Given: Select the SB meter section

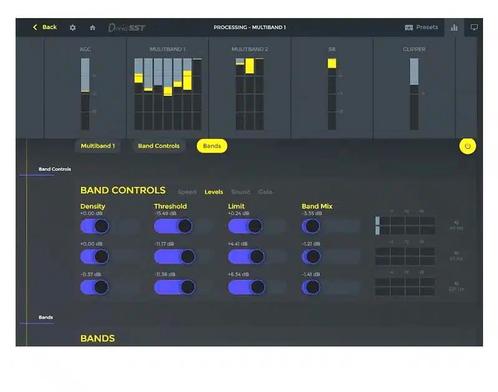Looking at the screenshot, I should coord(332,88).
